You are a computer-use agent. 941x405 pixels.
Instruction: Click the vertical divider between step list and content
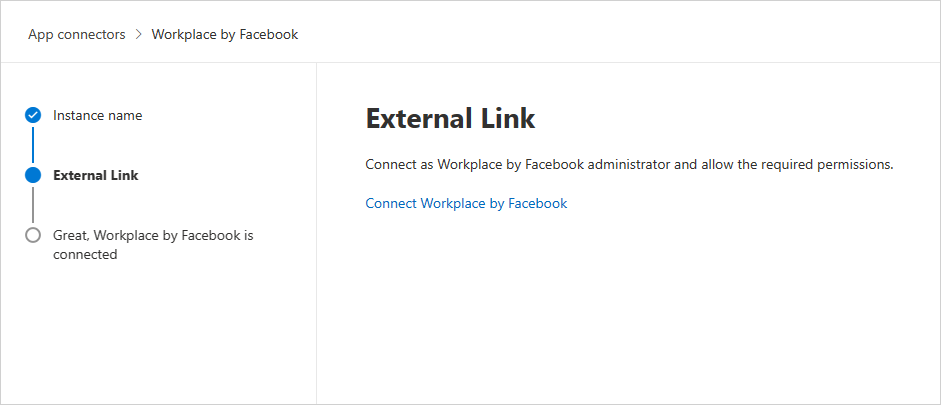tap(316, 233)
